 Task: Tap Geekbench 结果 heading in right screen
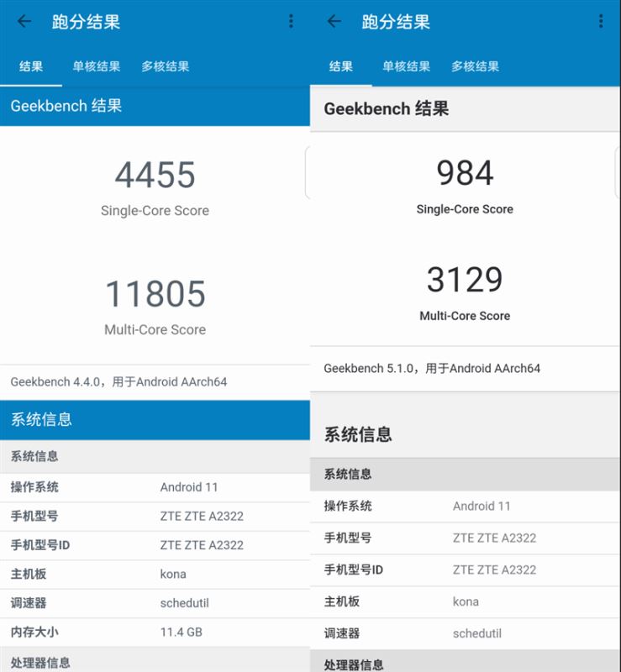(387, 109)
